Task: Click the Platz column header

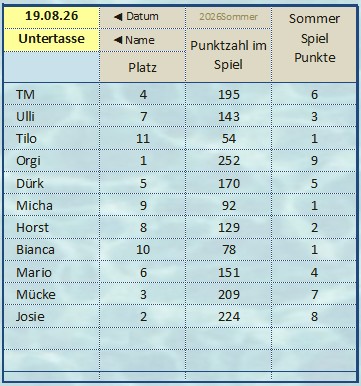Action: point(142,67)
